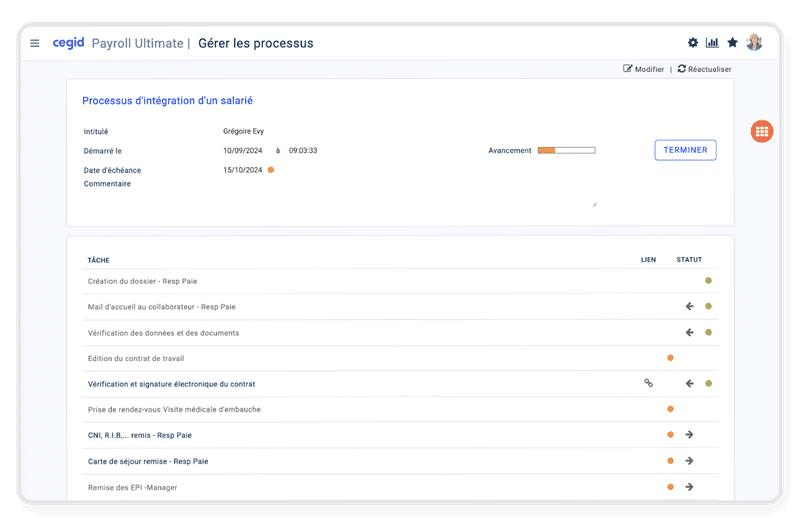Click left arrow on Mail d'accueil task
Viewport: 800px width, 528px height.
pyautogui.click(x=689, y=306)
